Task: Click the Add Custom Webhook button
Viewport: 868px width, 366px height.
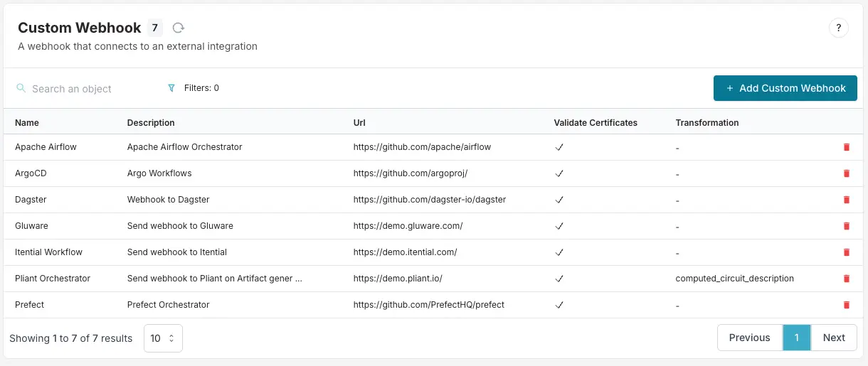Action: click(785, 88)
